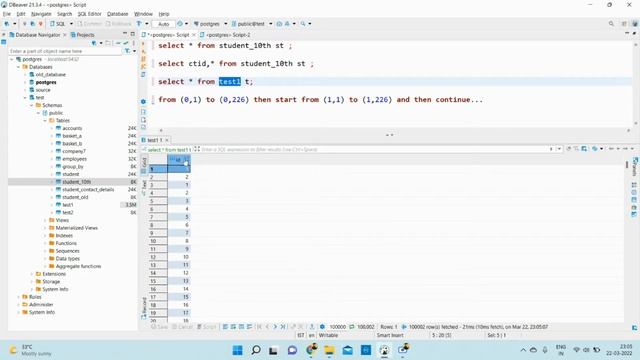Image resolution: width=640 pixels, height=360 pixels.
Task: Select the accounts table
Action: (x=72, y=128)
